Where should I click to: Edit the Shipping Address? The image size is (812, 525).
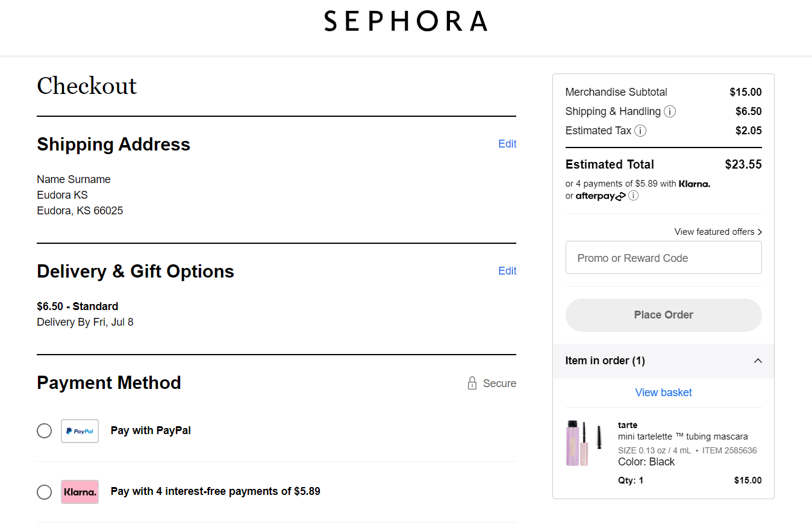pyautogui.click(x=507, y=144)
